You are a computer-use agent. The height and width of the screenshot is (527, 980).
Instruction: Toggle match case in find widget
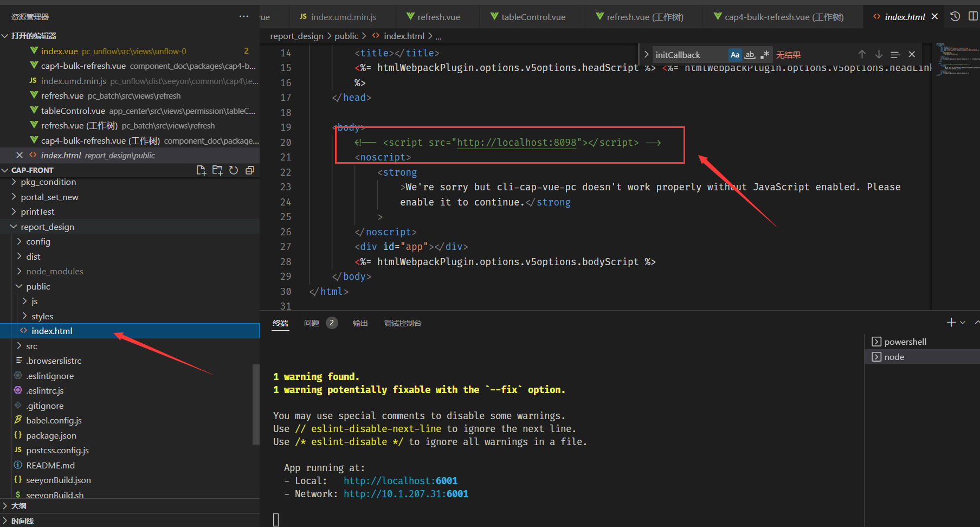(734, 55)
